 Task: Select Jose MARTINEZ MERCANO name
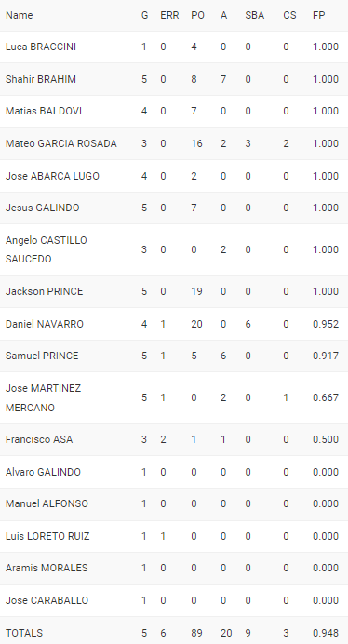pos(43,398)
